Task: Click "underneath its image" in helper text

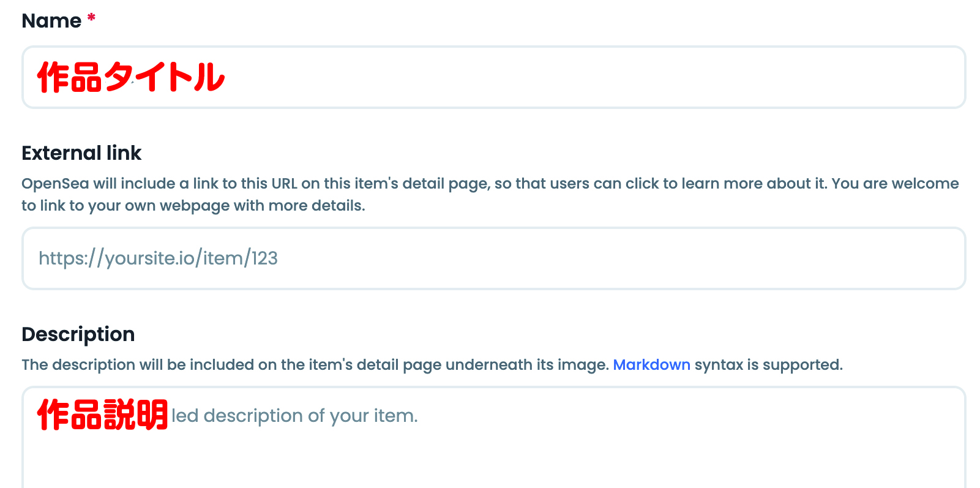Action: click(526, 365)
